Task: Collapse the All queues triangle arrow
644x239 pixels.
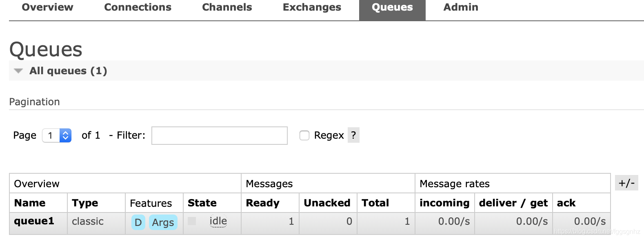Action: pyautogui.click(x=18, y=71)
